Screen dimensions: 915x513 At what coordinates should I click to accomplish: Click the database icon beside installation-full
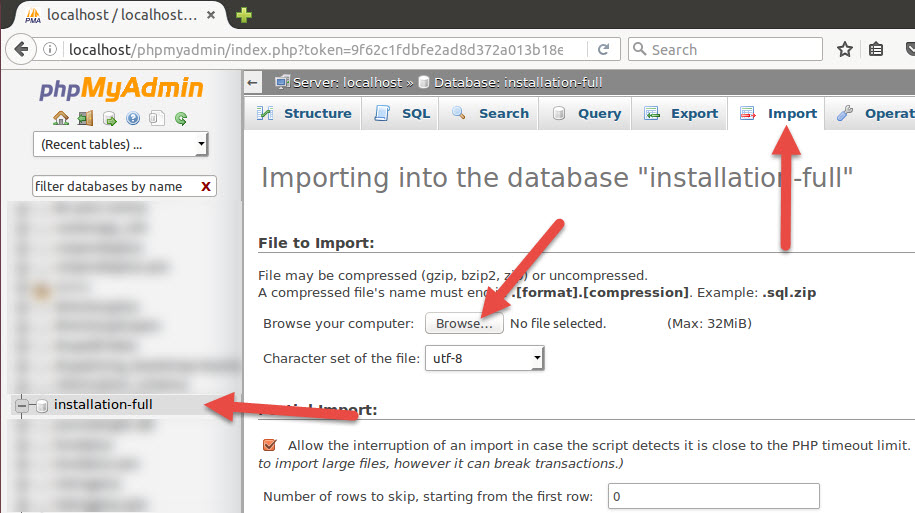(41, 406)
